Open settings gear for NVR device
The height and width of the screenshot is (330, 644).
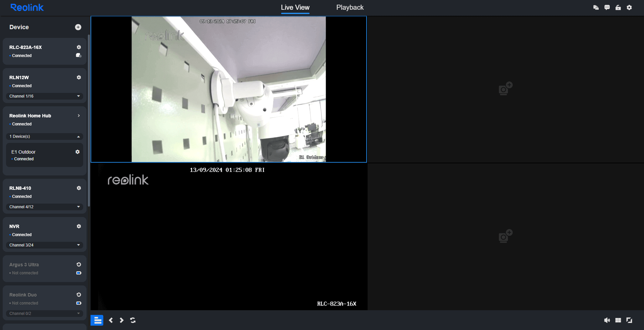pos(79,226)
